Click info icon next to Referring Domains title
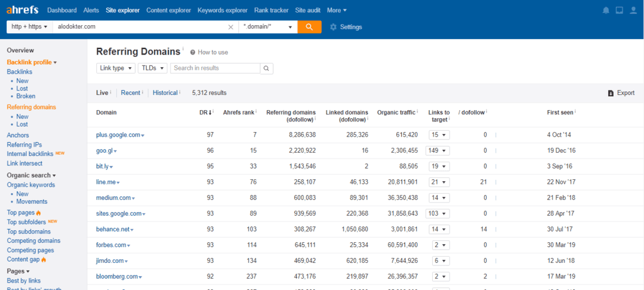Screen dimensions: 644x290 (183, 49)
